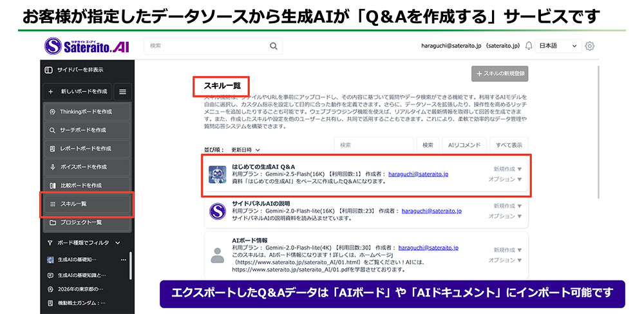Click the main page vertical scrollbar
Image resolution: width=644 pixels, height=314 pixels.
pyautogui.click(x=599, y=132)
